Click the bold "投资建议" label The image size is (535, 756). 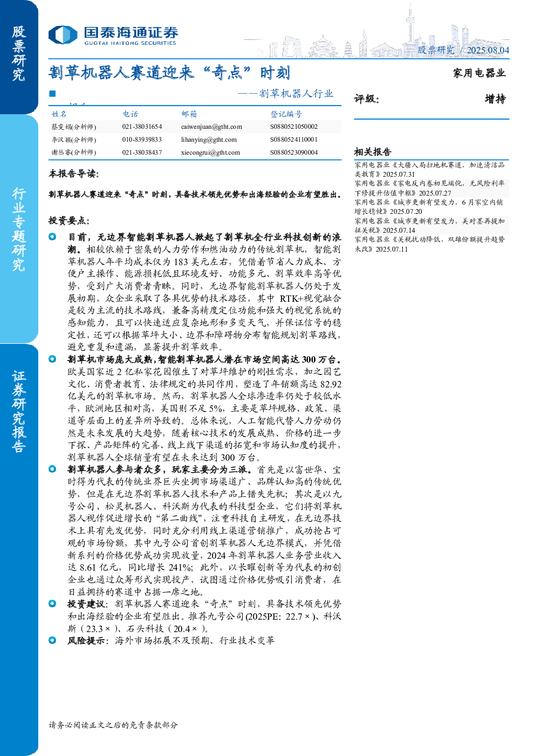[86, 604]
